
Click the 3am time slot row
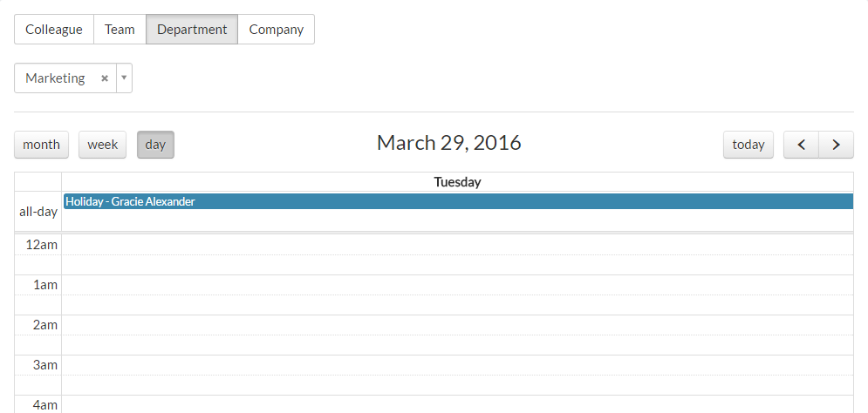click(x=457, y=365)
